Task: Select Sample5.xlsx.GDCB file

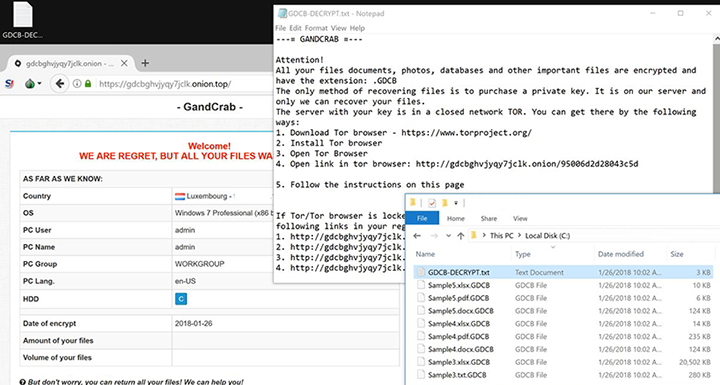Action: [459, 285]
